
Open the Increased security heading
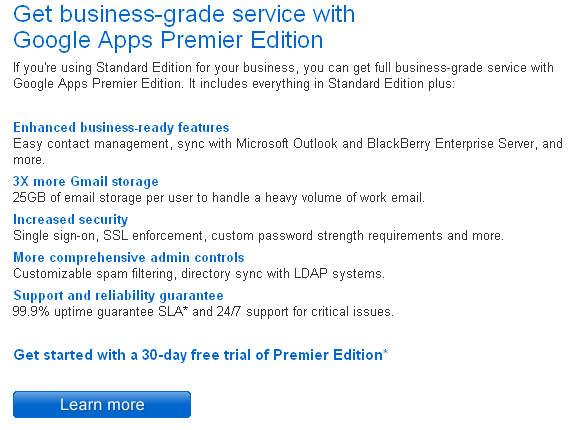(70, 220)
